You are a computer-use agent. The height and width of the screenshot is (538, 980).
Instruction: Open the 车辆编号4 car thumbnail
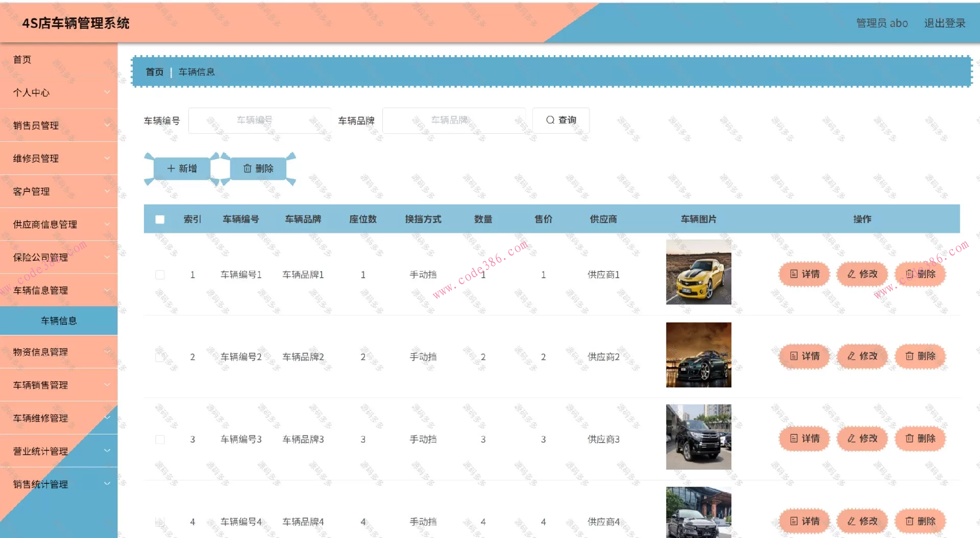(698, 512)
